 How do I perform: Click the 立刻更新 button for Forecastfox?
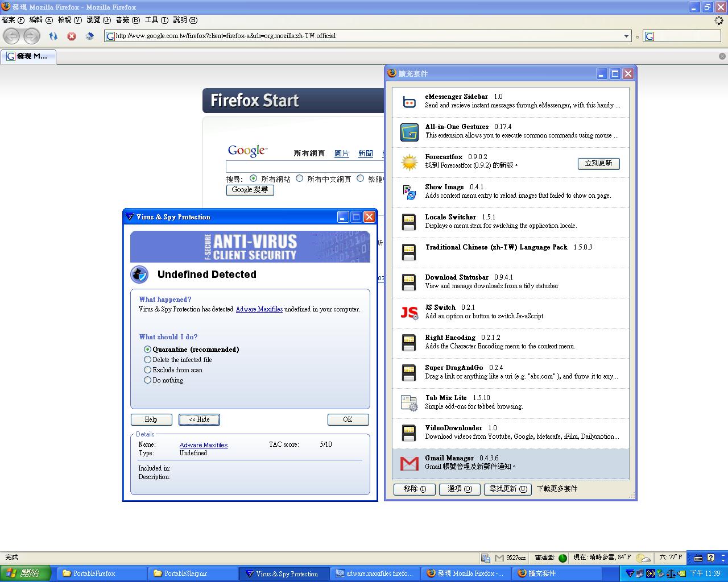pos(598,163)
